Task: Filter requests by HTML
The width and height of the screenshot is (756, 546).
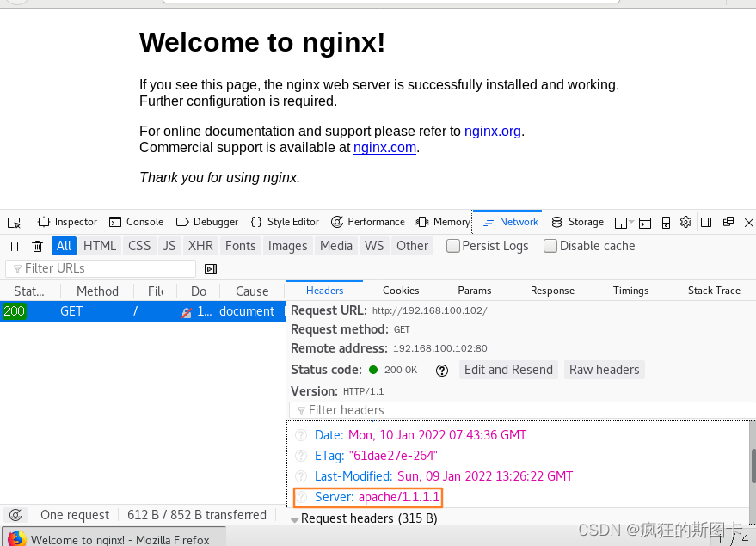Action: click(x=99, y=246)
